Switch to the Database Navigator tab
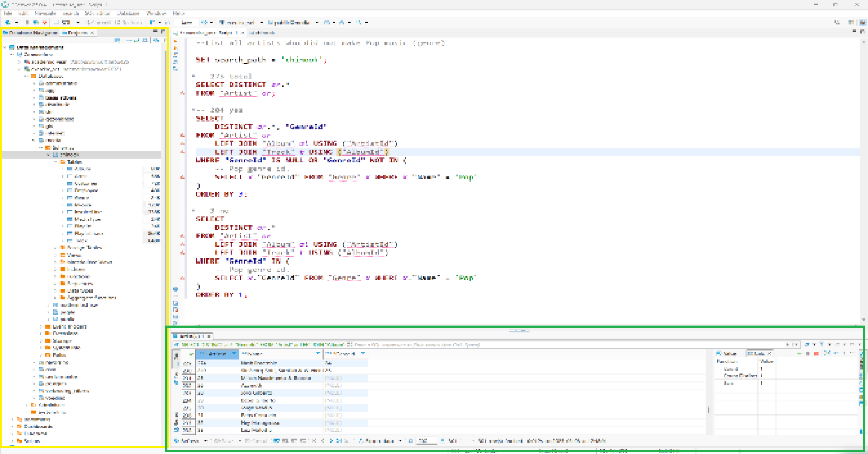868x454 pixels. click(30, 33)
